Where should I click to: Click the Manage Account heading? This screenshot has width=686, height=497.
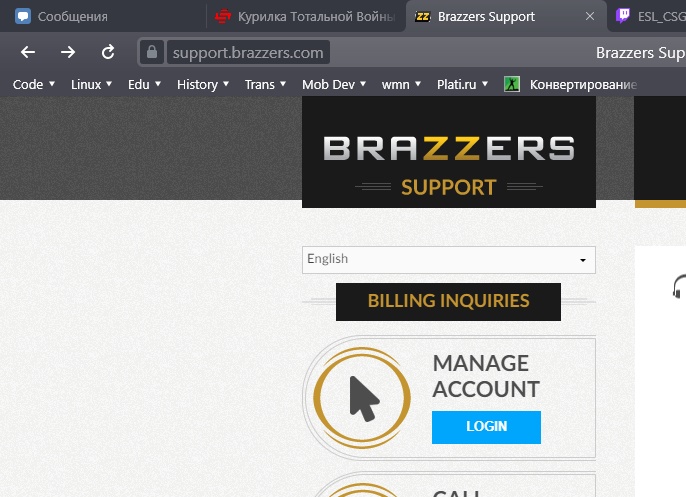coord(486,376)
